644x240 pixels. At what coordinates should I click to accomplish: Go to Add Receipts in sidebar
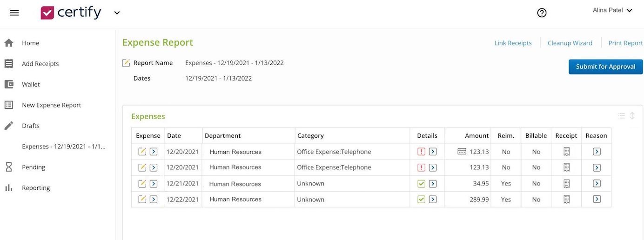click(40, 64)
